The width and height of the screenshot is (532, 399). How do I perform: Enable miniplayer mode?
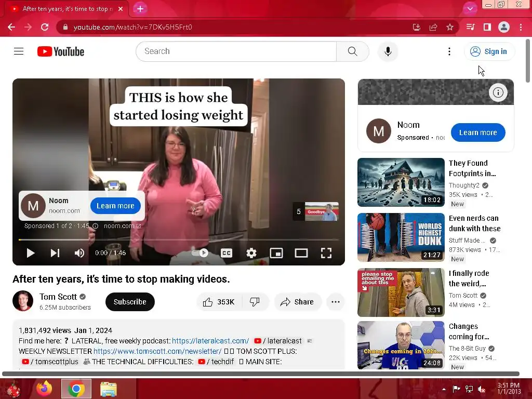276,253
